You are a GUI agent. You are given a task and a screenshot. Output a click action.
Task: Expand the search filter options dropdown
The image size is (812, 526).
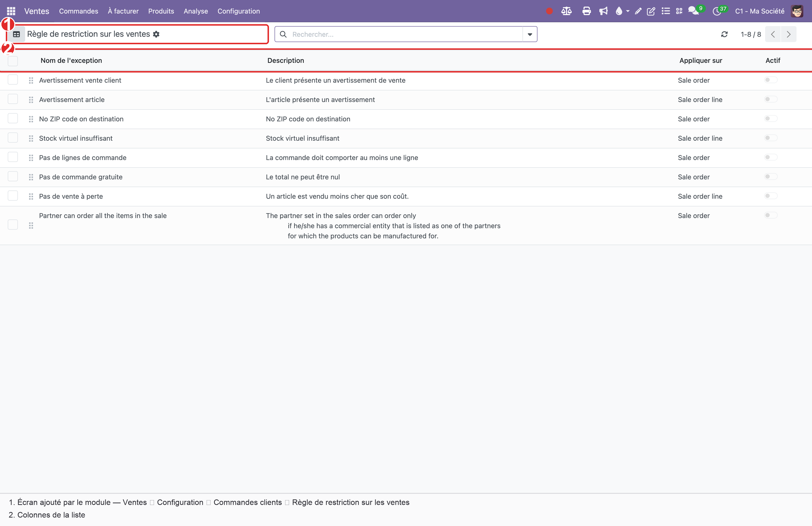click(x=530, y=34)
